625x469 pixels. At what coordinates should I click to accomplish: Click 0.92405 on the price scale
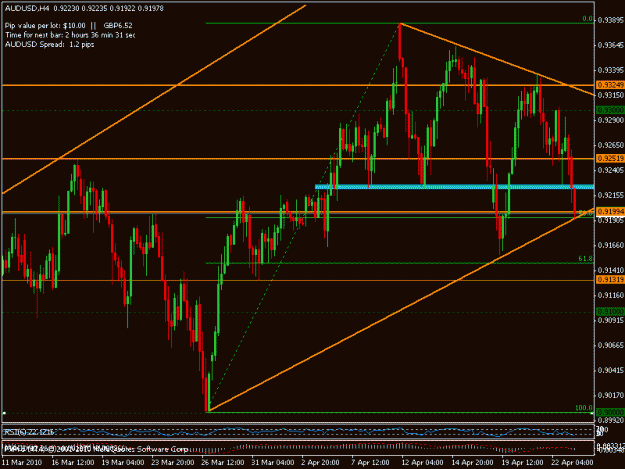pos(611,170)
